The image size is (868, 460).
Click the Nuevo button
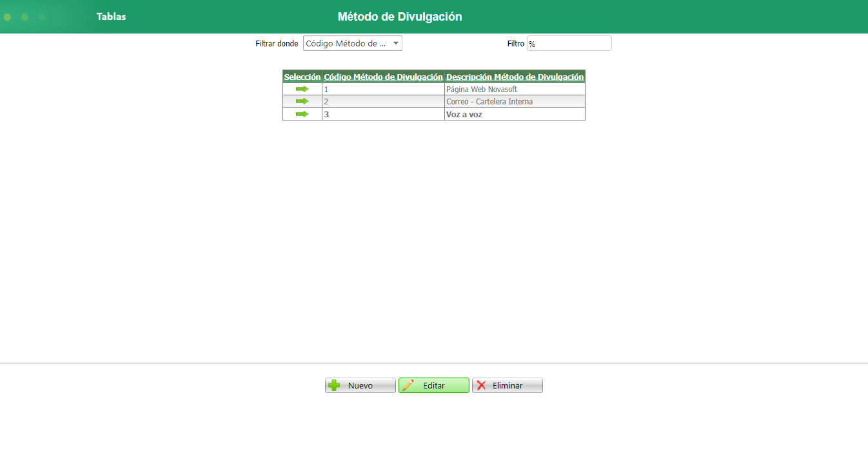point(360,385)
